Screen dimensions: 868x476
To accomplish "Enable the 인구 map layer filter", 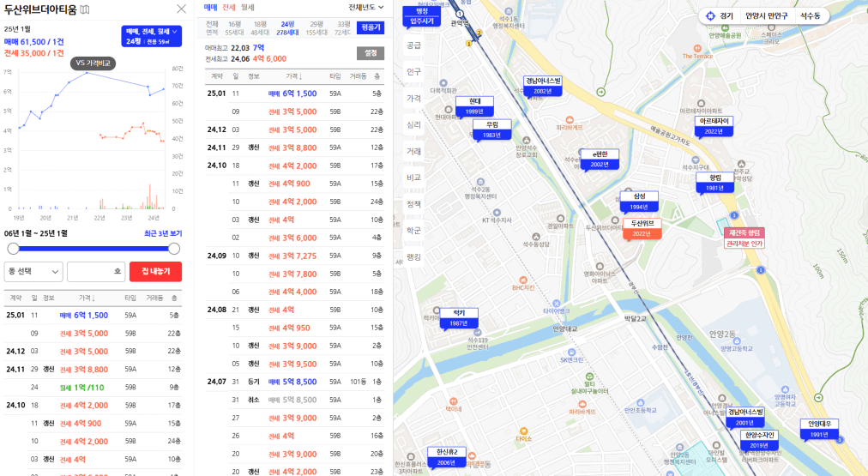I will (x=414, y=72).
